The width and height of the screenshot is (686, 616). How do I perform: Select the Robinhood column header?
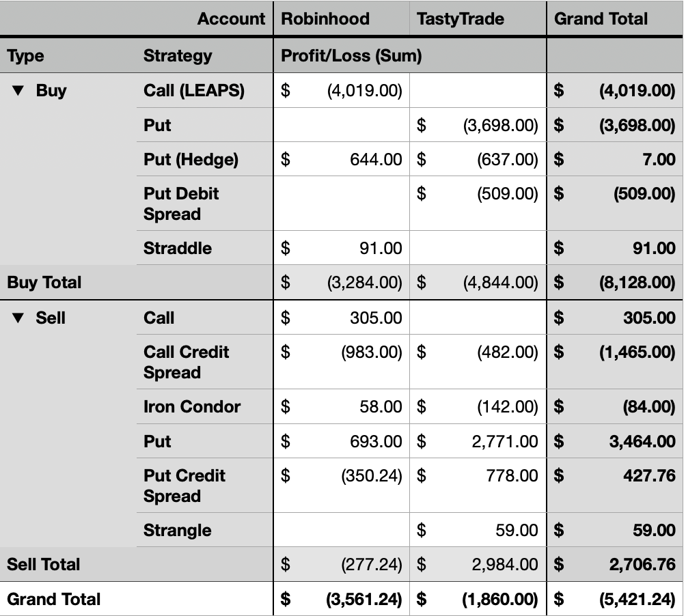[x=325, y=18]
